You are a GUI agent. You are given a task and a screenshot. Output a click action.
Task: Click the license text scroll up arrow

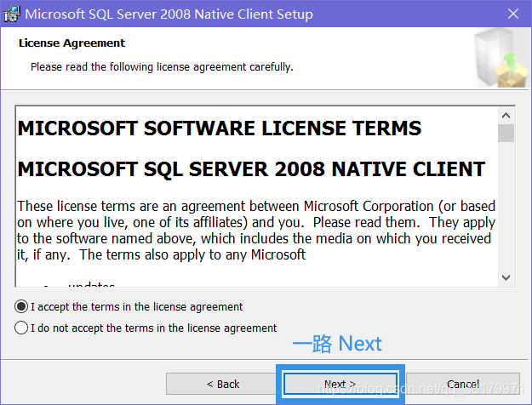[506, 116]
